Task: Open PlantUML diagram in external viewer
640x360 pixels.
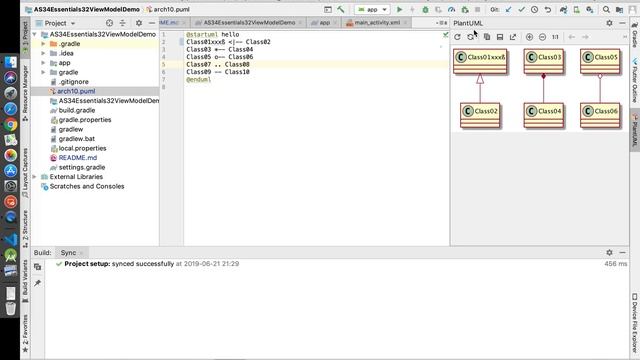Action: [x=513, y=37]
